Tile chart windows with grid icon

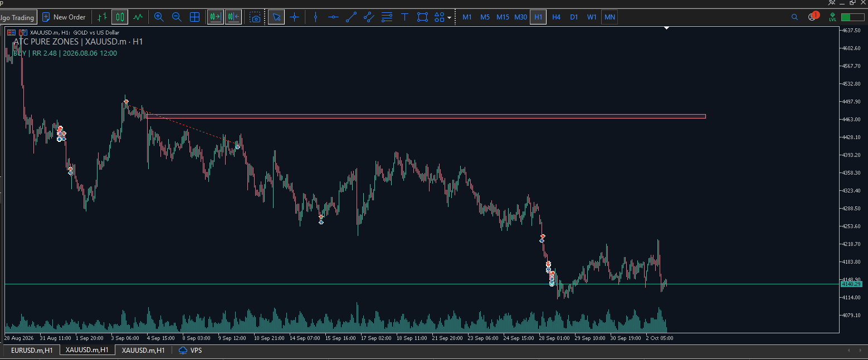point(195,17)
